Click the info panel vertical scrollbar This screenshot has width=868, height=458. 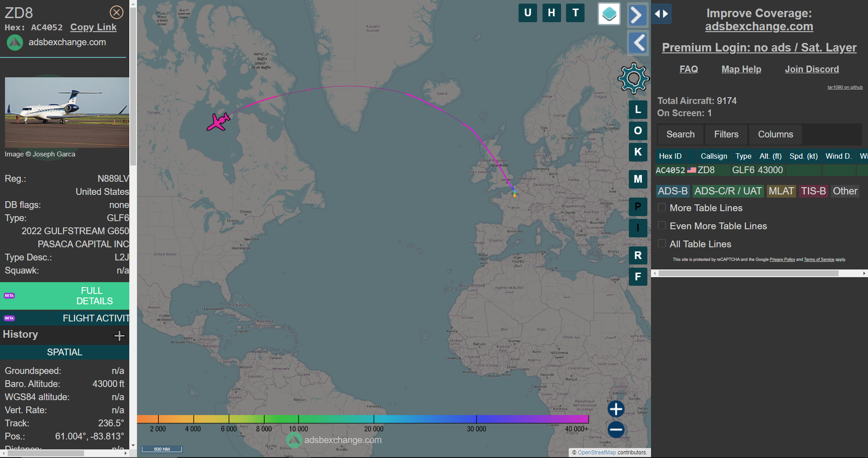(x=133, y=87)
